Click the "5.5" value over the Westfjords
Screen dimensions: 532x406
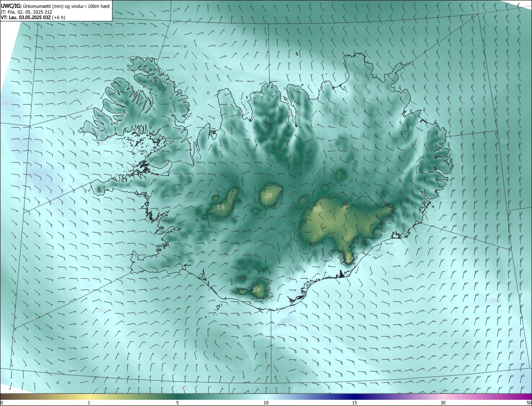coord(155,81)
